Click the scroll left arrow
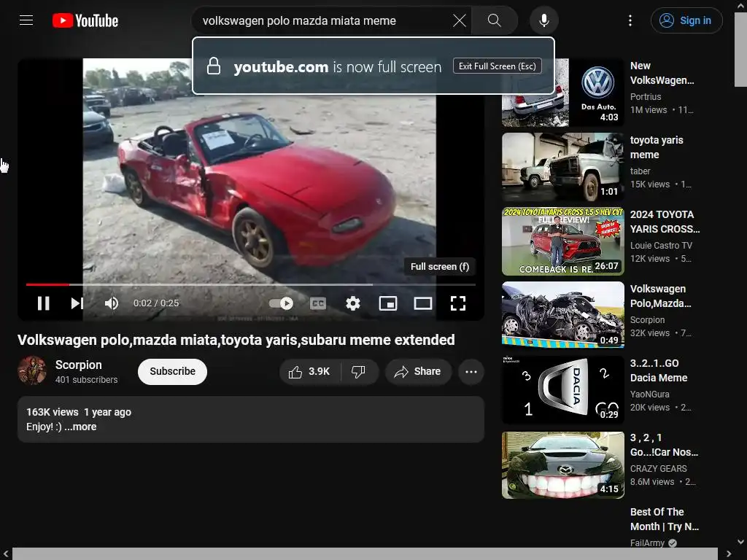The image size is (747, 560). pos(6,554)
